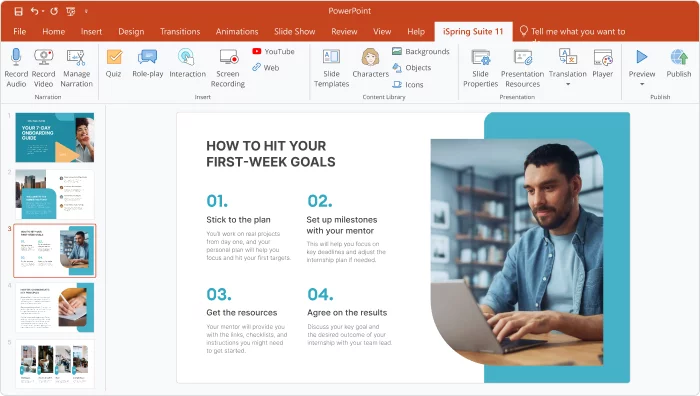Select slide 3 thumbnail

coord(54,250)
